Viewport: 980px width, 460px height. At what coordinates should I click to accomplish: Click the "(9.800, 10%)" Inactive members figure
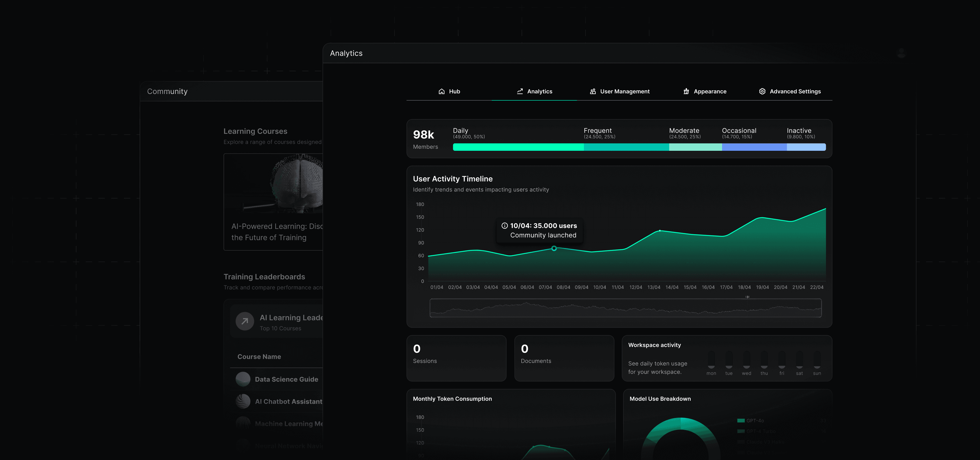(x=801, y=137)
